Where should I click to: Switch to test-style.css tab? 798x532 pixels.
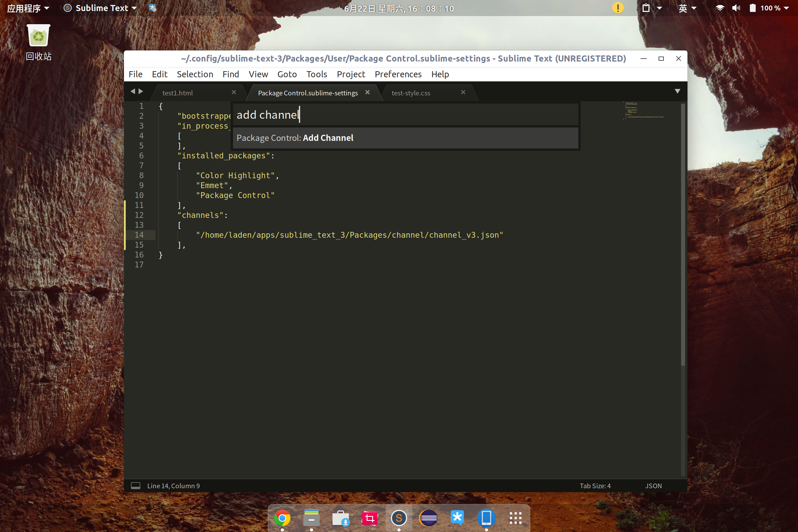411,93
